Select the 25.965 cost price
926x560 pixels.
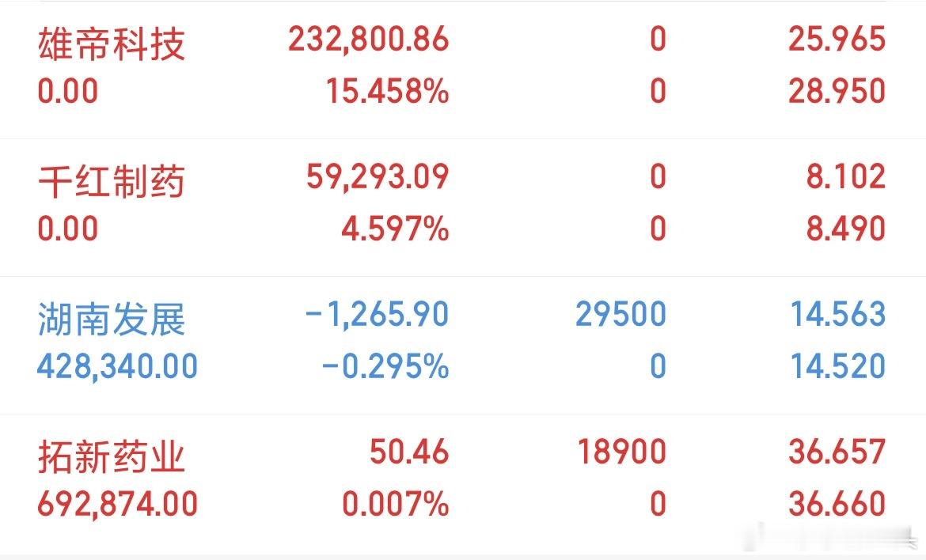[837, 40]
